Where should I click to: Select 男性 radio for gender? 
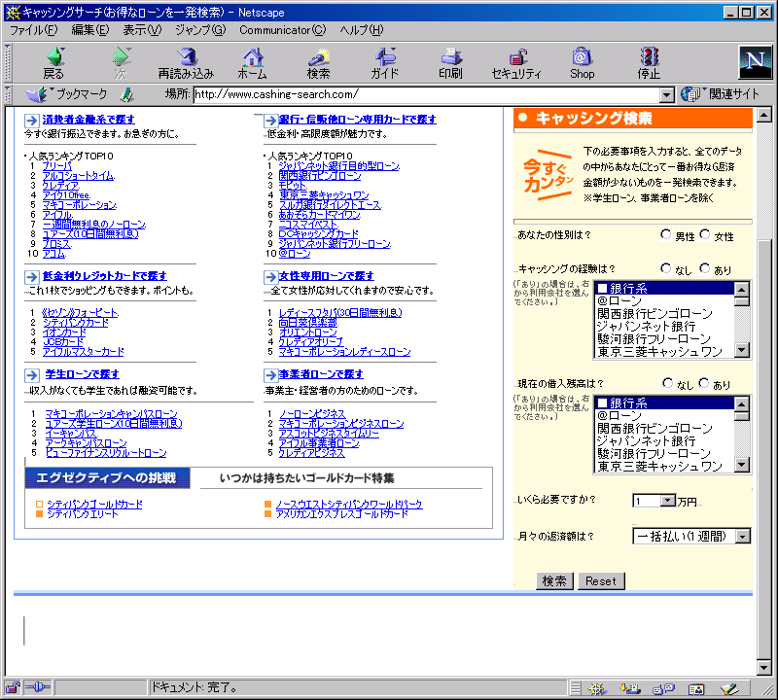click(666, 234)
